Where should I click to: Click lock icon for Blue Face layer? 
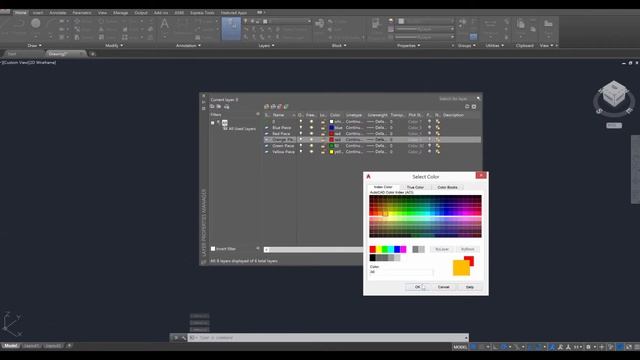[323, 127]
